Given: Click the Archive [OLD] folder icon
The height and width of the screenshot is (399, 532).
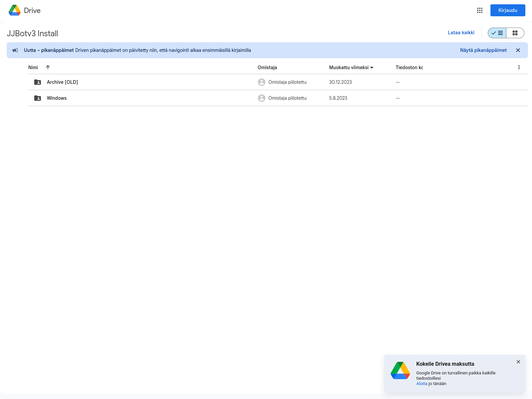Looking at the screenshot, I should 38,82.
